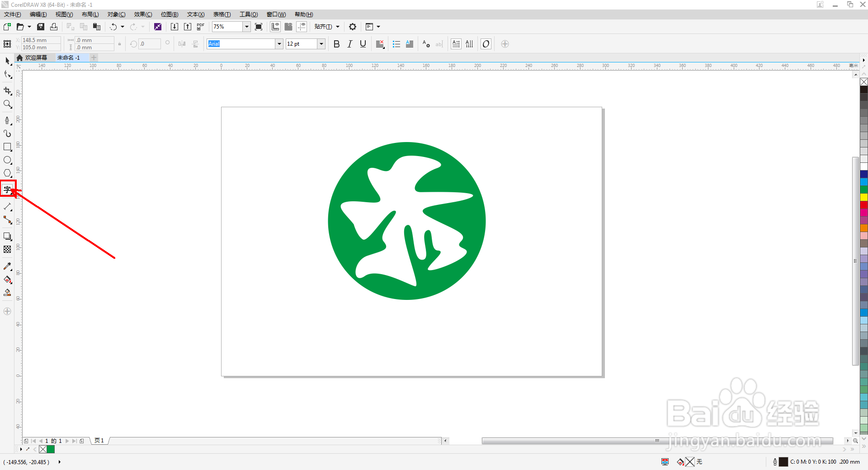This screenshot has height=470, width=868.
Task: Toggle drop cap formatting
Action: pyautogui.click(x=410, y=44)
